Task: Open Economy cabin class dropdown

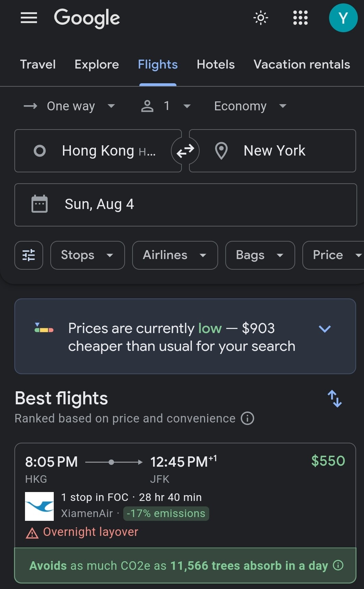Action: pyautogui.click(x=250, y=106)
